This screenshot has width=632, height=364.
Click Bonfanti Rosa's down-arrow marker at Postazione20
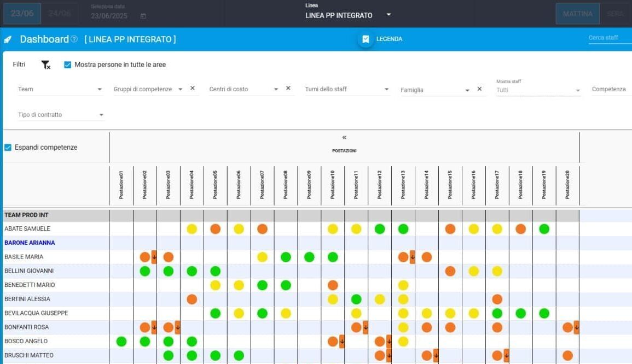click(576, 327)
